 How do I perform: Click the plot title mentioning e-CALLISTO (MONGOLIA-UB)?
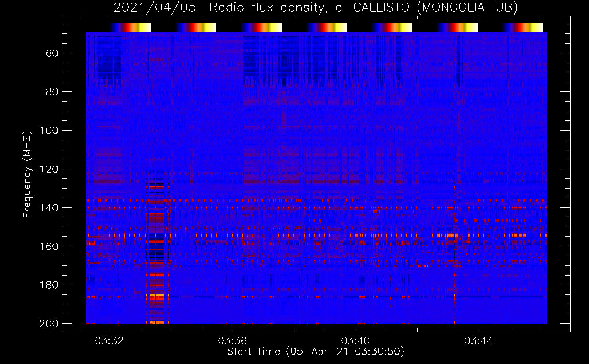point(316,7)
